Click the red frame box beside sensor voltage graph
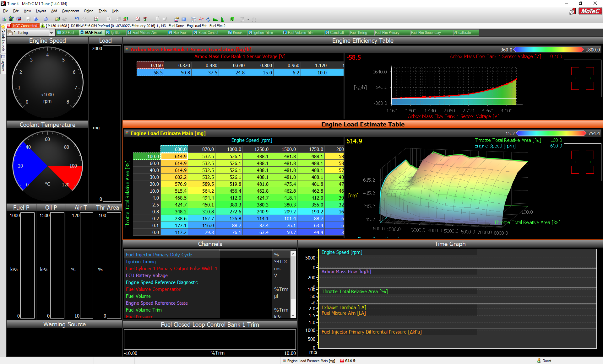 tap(582, 78)
